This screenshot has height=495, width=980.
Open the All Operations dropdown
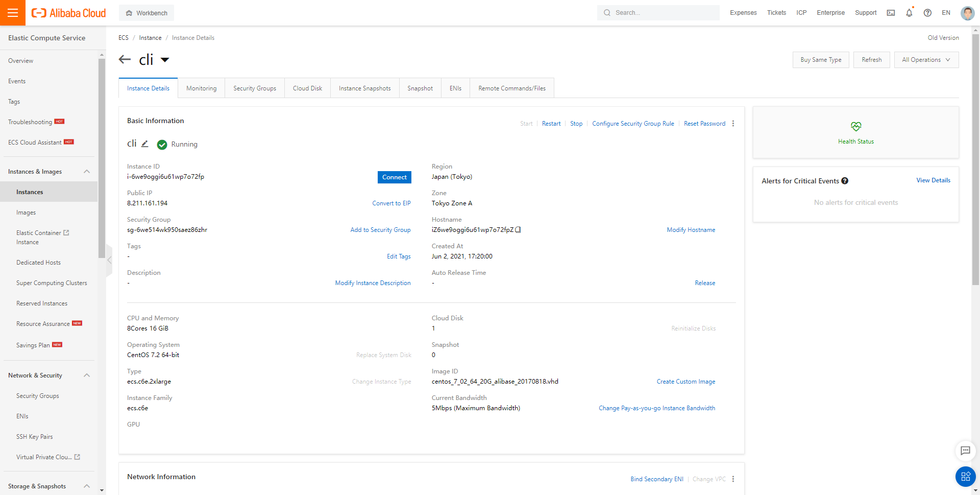(x=926, y=60)
